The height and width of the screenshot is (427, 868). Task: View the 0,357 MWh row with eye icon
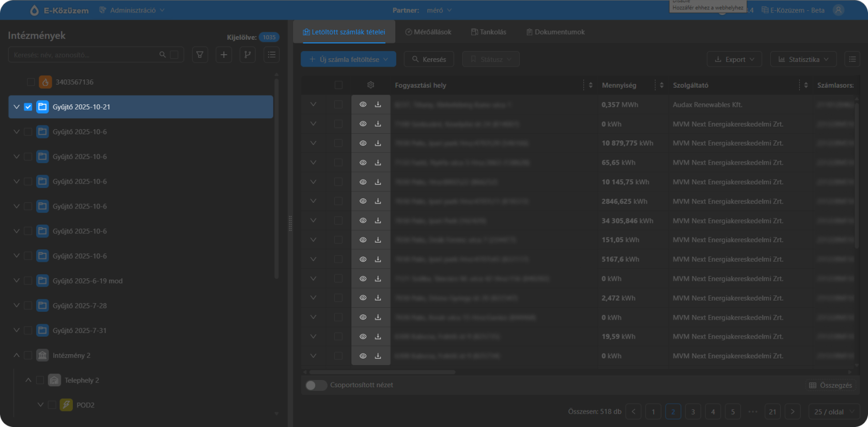(x=363, y=104)
